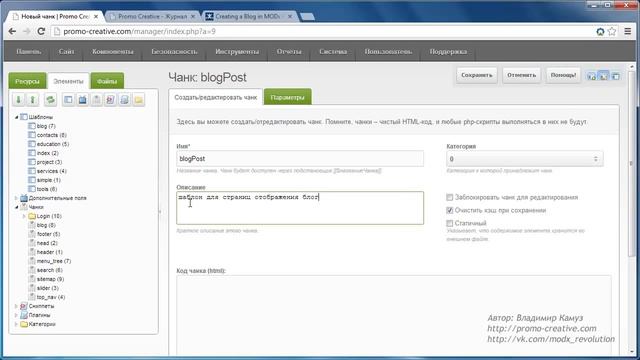Click the browser extension icon beside the star
This screenshot has height=360, width=640.
coord(600,31)
